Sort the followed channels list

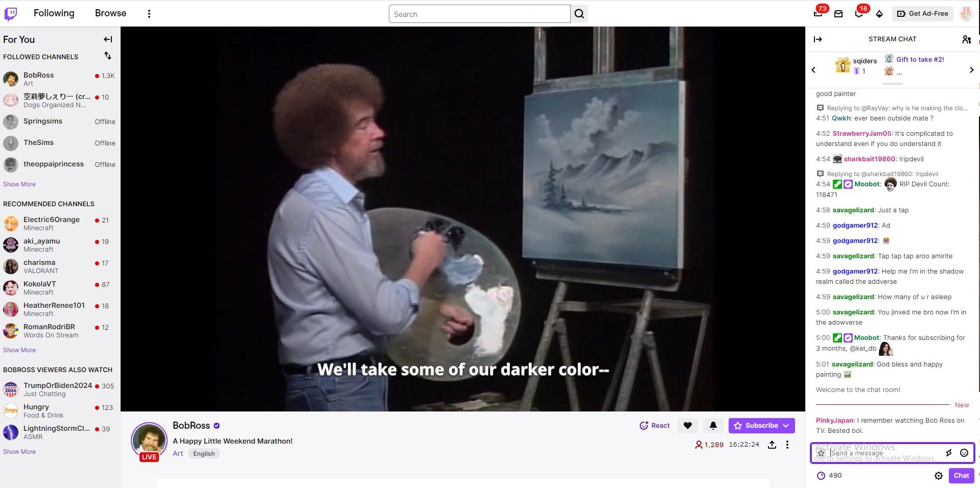[108, 56]
